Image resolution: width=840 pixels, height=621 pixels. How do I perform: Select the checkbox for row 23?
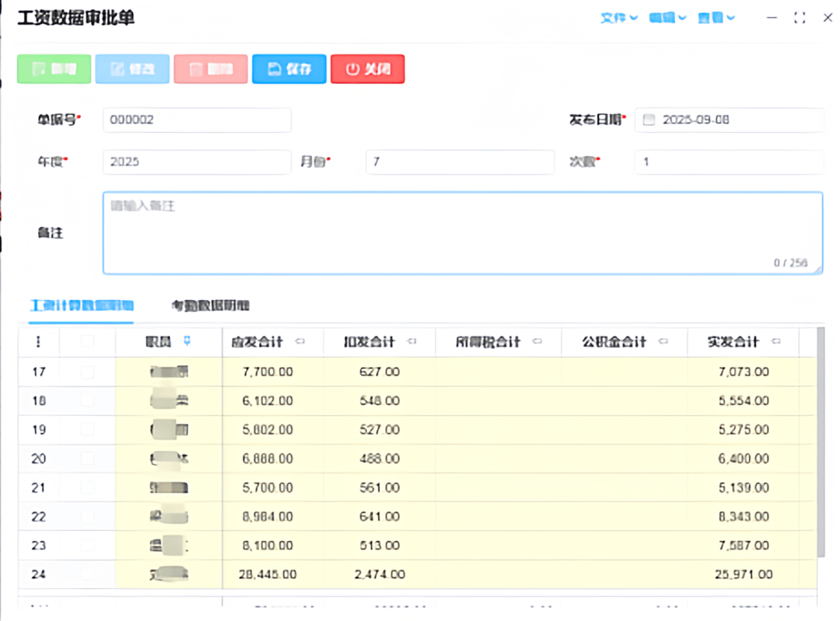(87, 546)
